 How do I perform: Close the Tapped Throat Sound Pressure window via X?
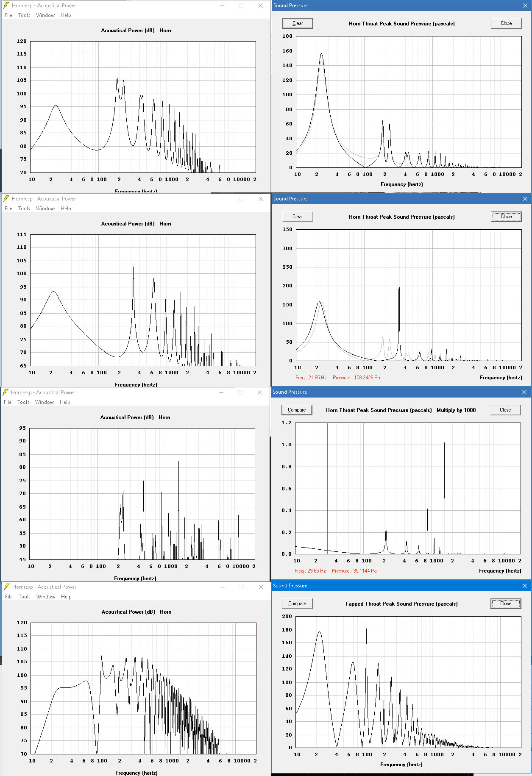coord(524,586)
